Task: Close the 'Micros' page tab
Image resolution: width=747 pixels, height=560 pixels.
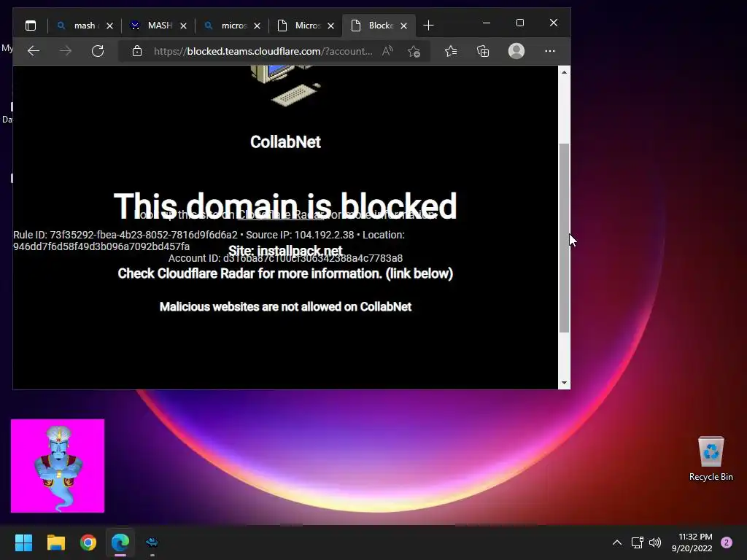Action: pyautogui.click(x=331, y=26)
